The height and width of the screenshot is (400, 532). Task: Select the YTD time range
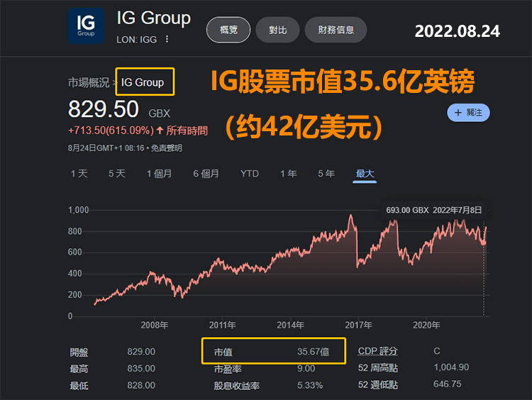point(250,174)
